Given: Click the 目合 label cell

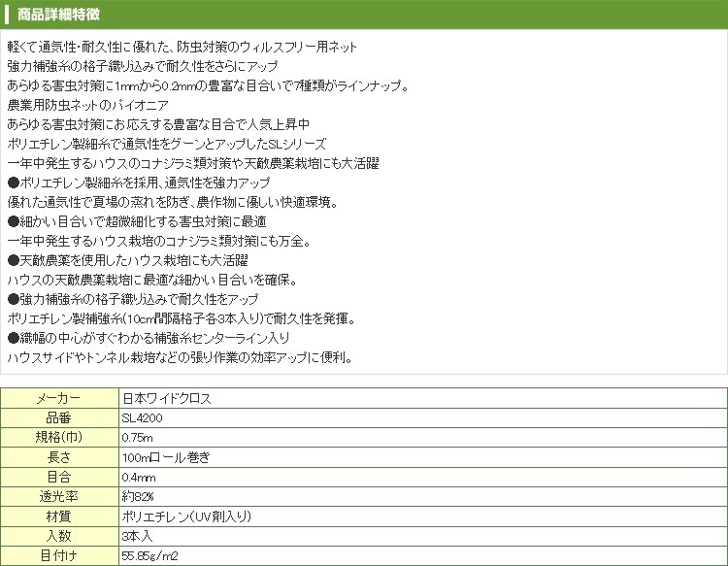Looking at the screenshot, I should point(58,478).
